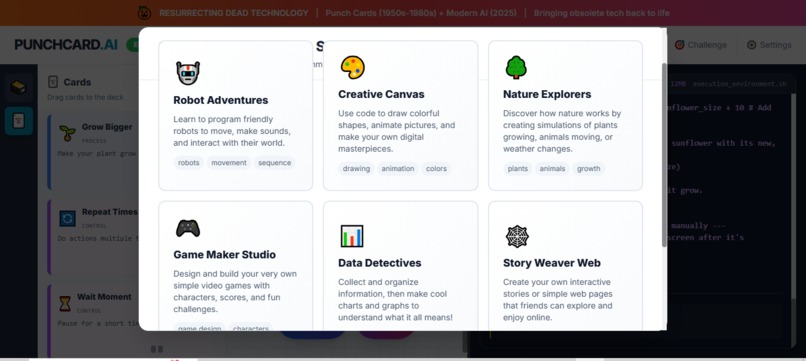The height and width of the screenshot is (361, 806).
Task: Click the robot face icon on Robot Adventures
Action: (188, 73)
